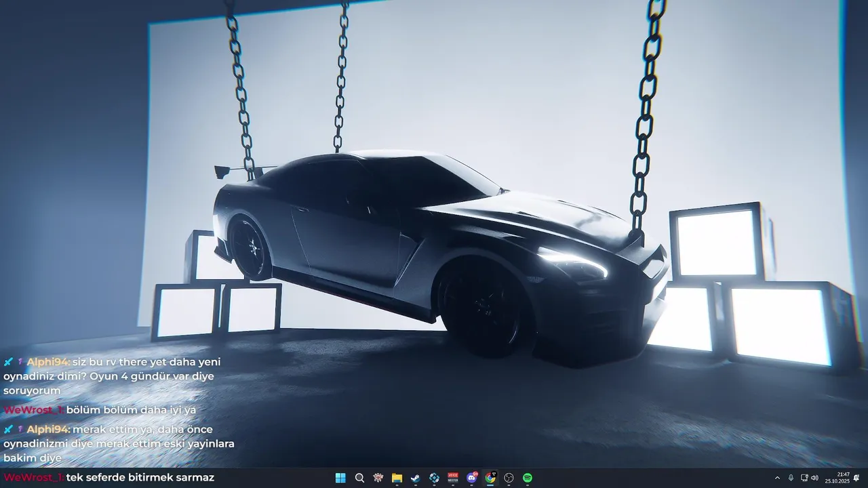Open the red flower-pattern taskbar app
Image resolution: width=868 pixels, height=488 pixels.
pos(378,478)
